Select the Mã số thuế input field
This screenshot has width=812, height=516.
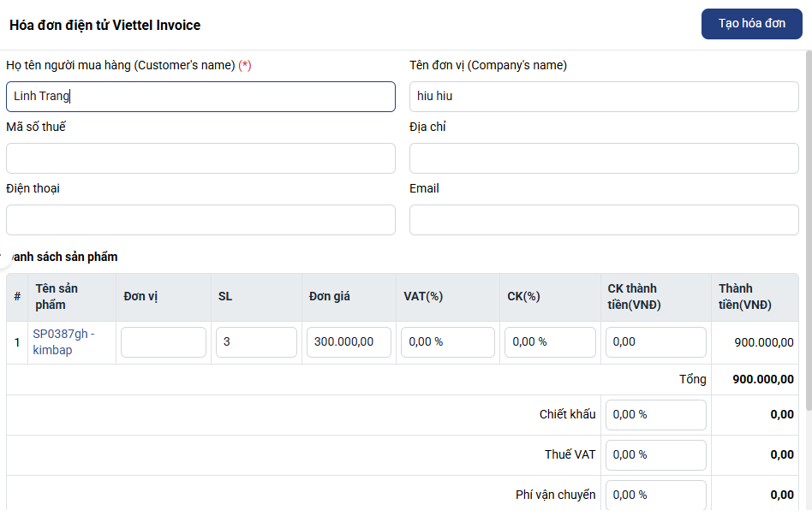pyautogui.click(x=200, y=158)
